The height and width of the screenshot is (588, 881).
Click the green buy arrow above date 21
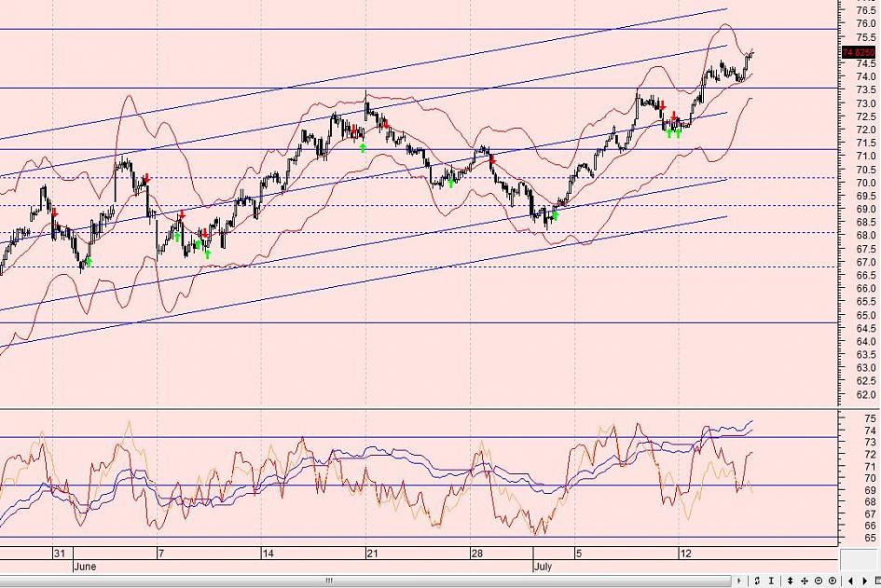pos(363,147)
